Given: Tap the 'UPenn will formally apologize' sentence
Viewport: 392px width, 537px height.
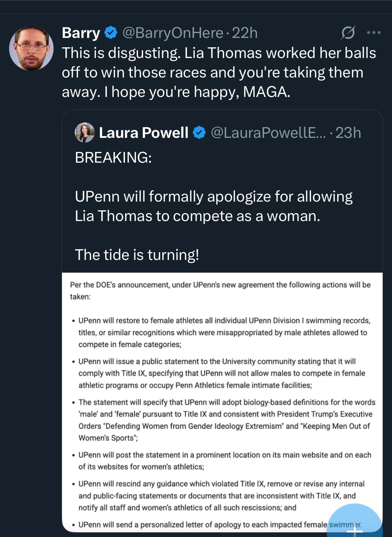Looking at the screenshot, I should (214, 206).
